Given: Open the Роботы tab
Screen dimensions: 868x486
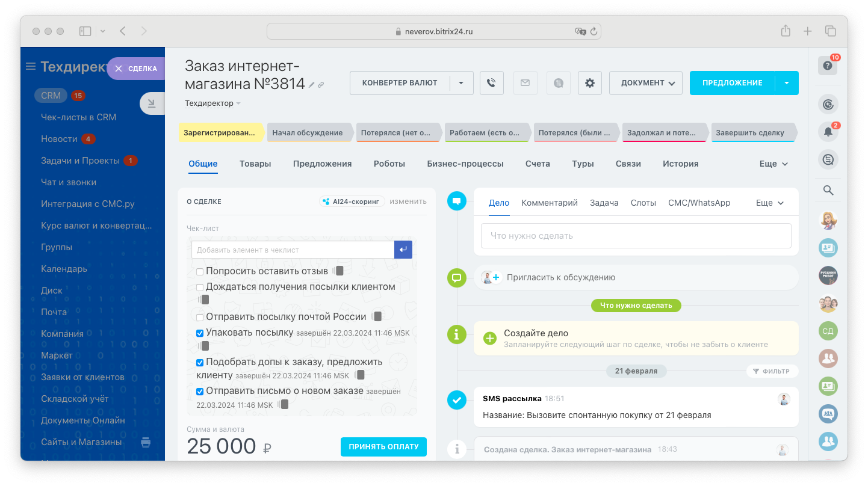Looking at the screenshot, I should pos(389,164).
